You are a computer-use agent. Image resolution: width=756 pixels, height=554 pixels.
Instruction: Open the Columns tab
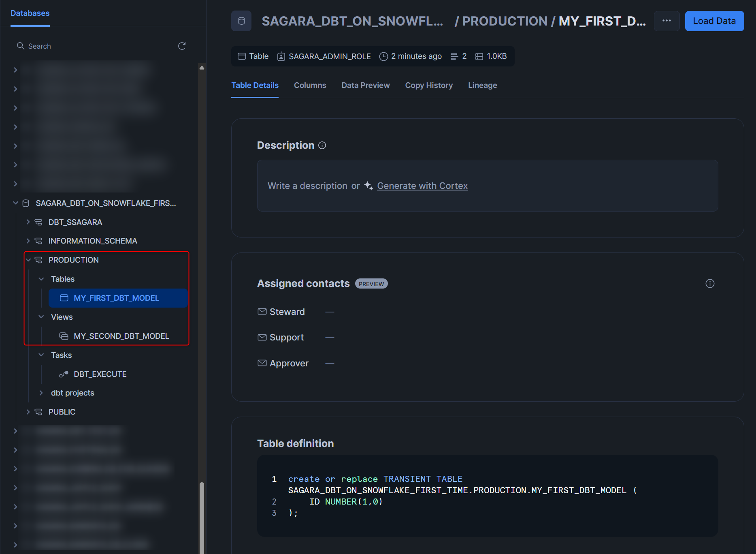310,86
